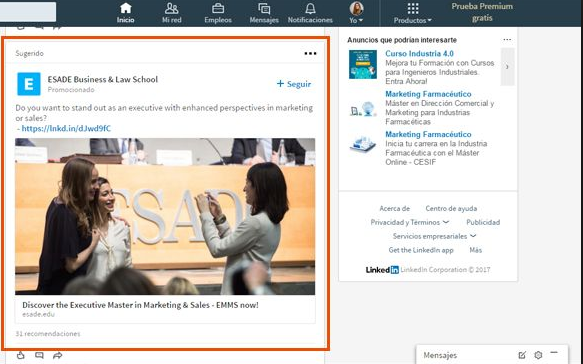Open the Yo profile avatar menu
Screen dimensions: 583x364
(x=356, y=13)
